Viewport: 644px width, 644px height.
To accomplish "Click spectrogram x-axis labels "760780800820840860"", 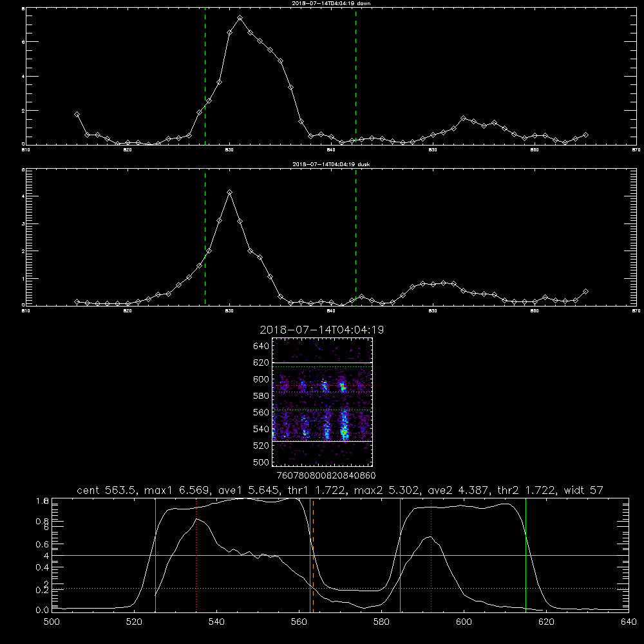I will click(327, 476).
